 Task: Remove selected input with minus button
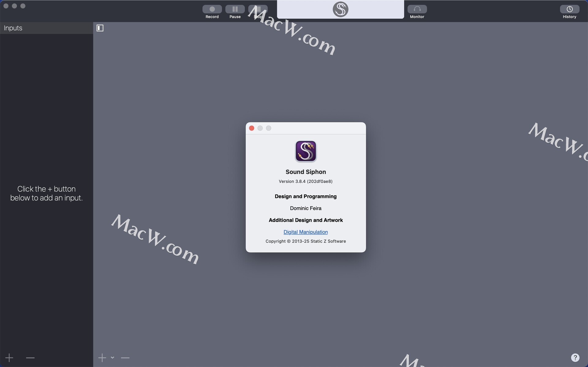(x=30, y=357)
